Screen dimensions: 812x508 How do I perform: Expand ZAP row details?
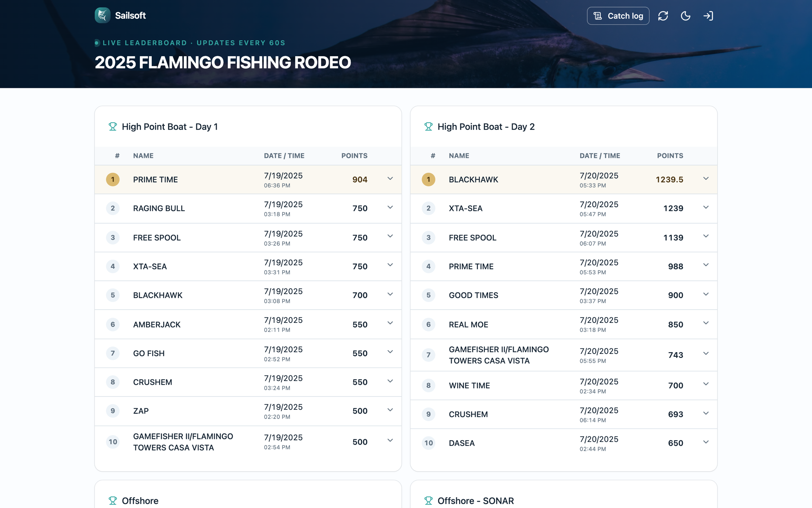tap(390, 410)
